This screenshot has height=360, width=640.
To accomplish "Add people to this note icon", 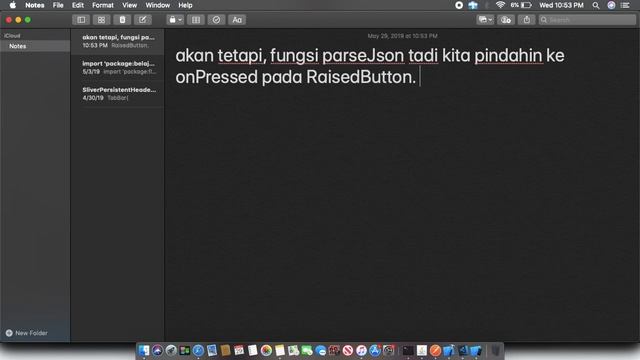I will click(x=506, y=20).
